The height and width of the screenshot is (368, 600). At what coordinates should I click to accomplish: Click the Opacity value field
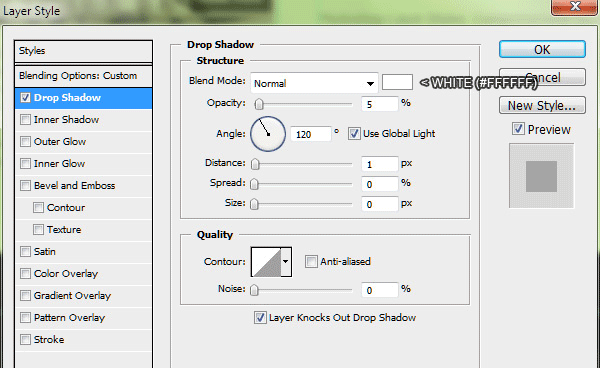point(379,104)
